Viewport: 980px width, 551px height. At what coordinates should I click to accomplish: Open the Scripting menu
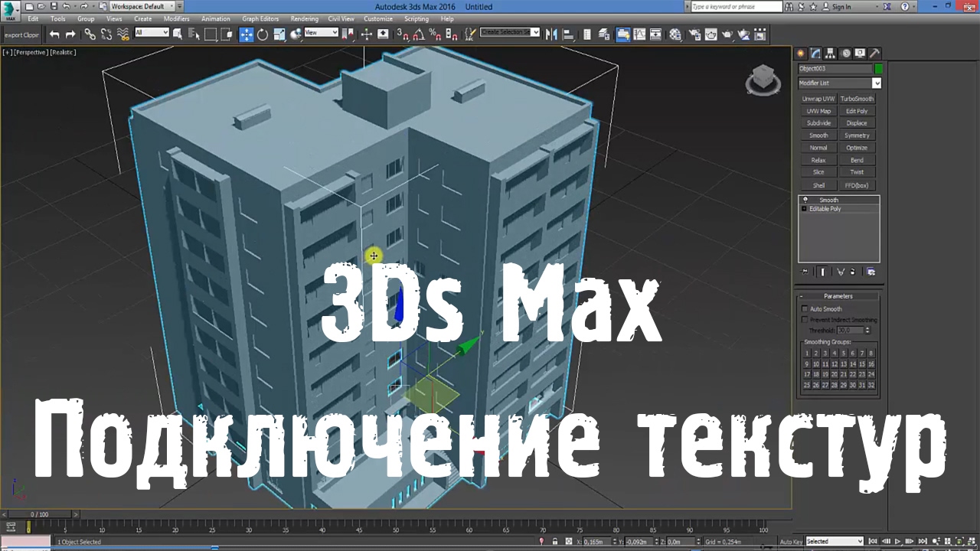tap(416, 18)
